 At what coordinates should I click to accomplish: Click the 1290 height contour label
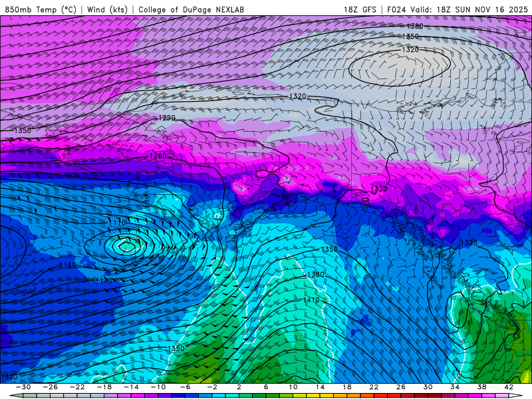167,118
